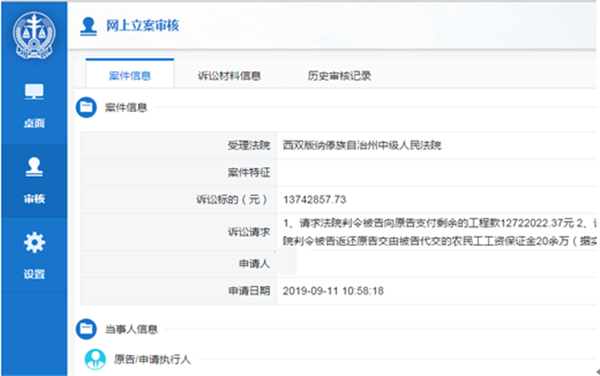600x376 pixels.
Task: Select the date 2019-09-11 10:58:18
Action: tap(333, 291)
